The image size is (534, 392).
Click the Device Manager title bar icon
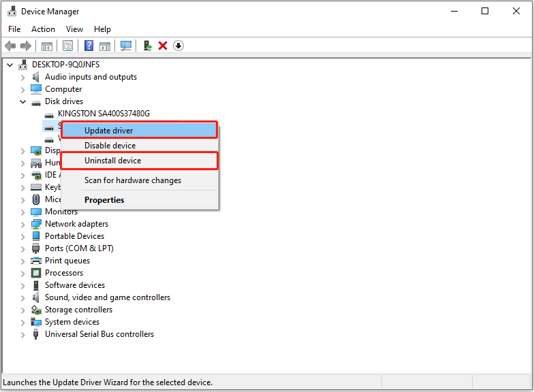12,11
